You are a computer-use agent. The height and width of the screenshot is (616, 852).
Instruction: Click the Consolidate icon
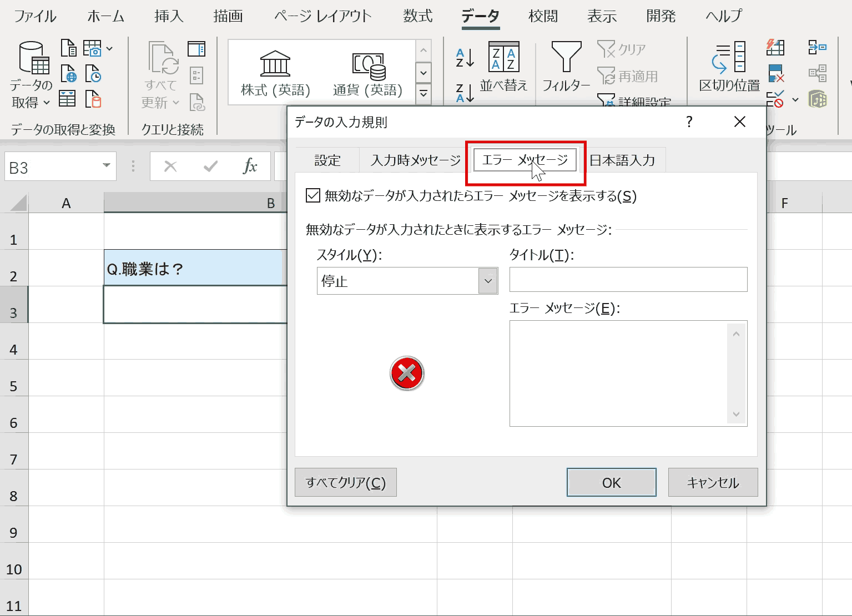[817, 47]
